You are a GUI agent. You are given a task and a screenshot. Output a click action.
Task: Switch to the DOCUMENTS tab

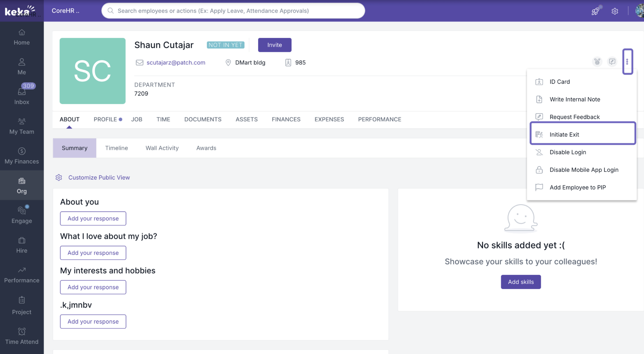tap(203, 119)
